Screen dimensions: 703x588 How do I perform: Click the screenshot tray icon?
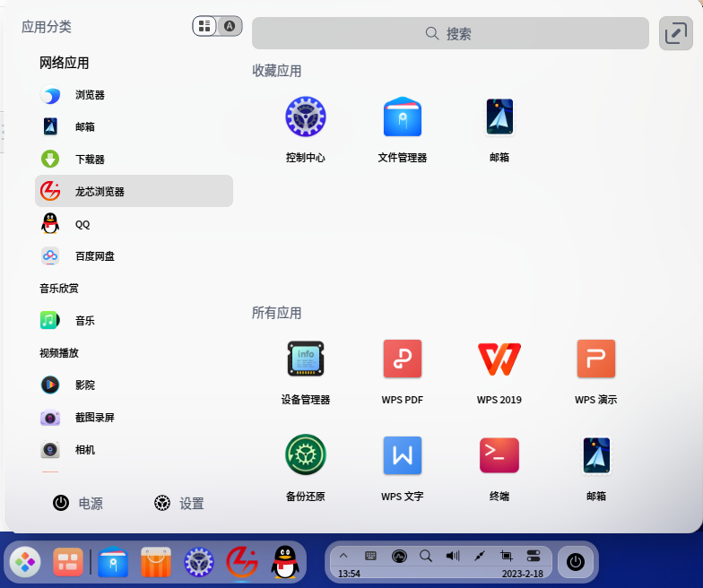506,556
